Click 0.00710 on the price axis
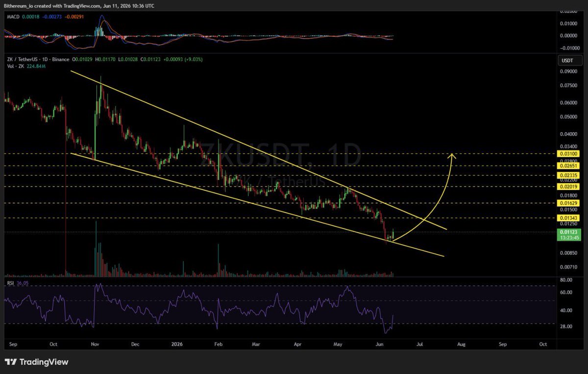Screen dimensions: 588x374 [568, 267]
